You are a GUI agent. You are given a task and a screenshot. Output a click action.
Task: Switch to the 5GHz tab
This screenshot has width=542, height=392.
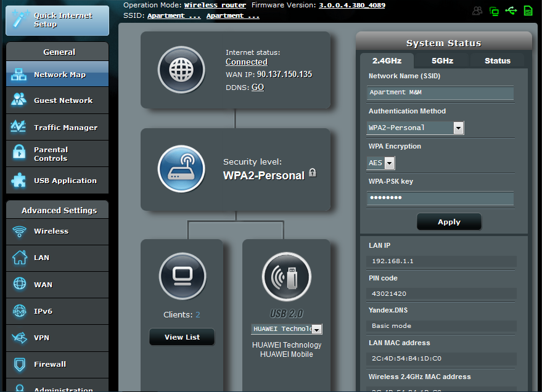point(442,60)
